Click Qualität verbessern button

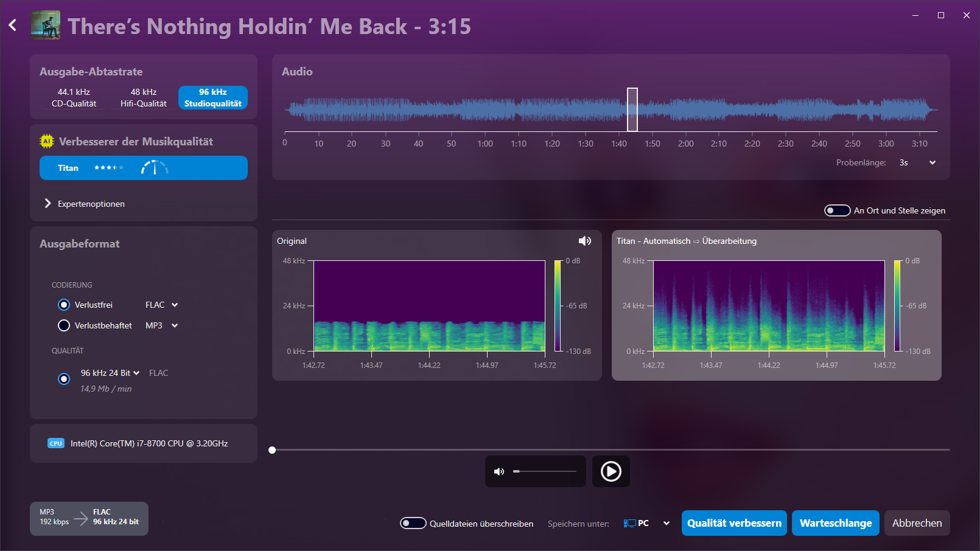(x=734, y=523)
